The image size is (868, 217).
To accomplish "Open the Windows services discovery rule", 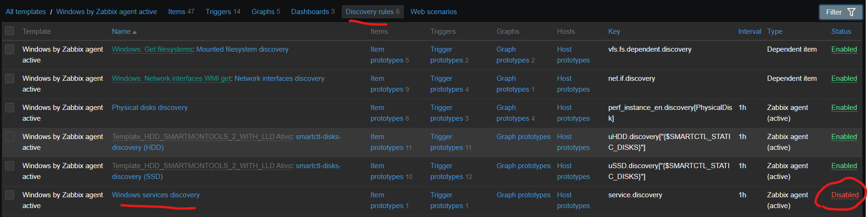I will (x=156, y=195).
